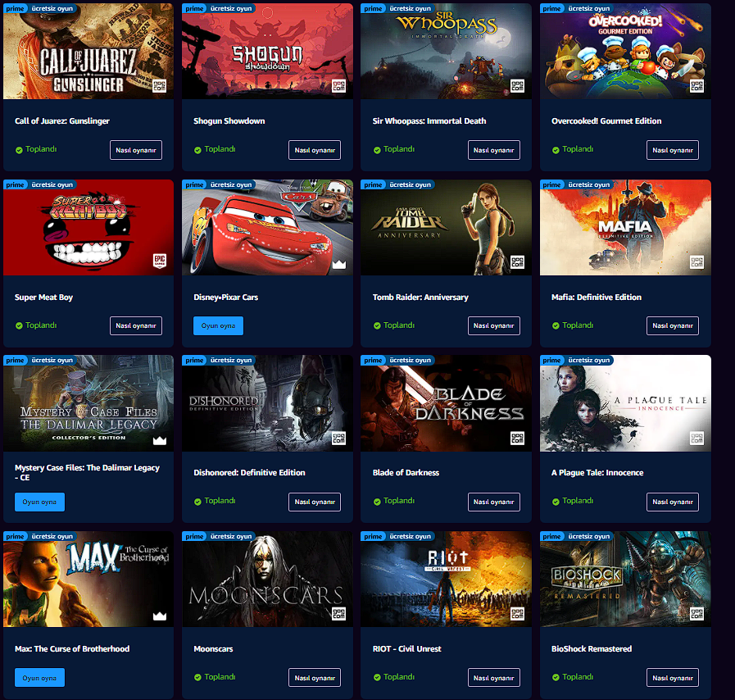Image resolution: width=735 pixels, height=700 pixels.
Task: Click the green check under Moonscars
Action: click(x=197, y=678)
